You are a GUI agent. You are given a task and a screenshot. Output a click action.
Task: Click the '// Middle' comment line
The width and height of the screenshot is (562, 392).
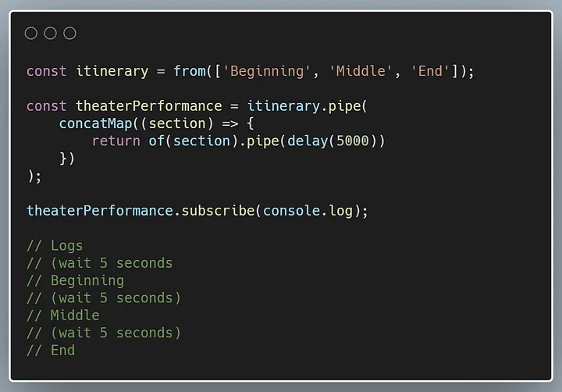coord(62,315)
